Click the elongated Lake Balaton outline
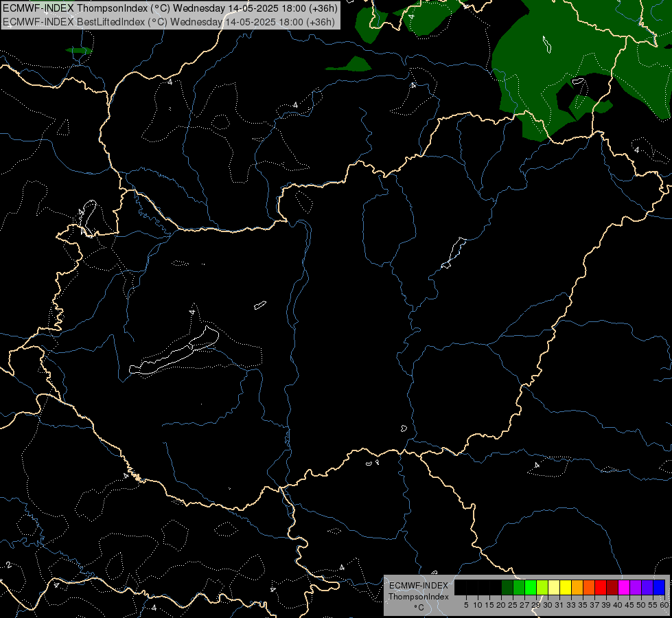 [x=174, y=350]
